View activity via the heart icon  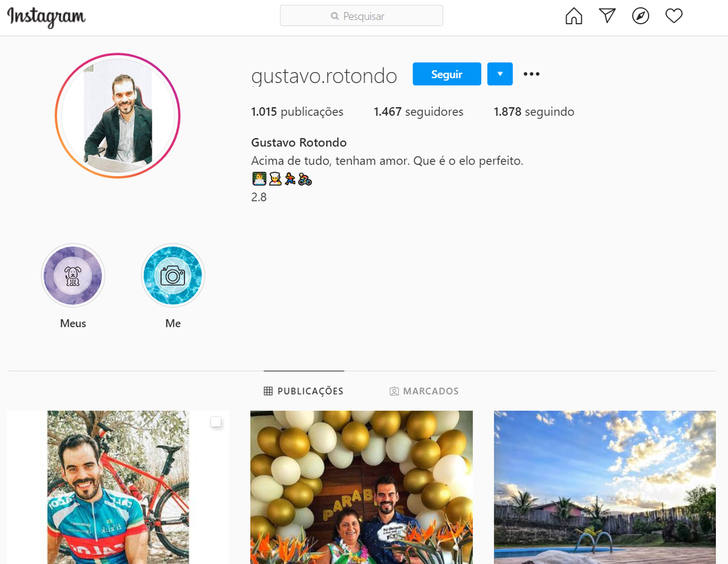point(673,16)
